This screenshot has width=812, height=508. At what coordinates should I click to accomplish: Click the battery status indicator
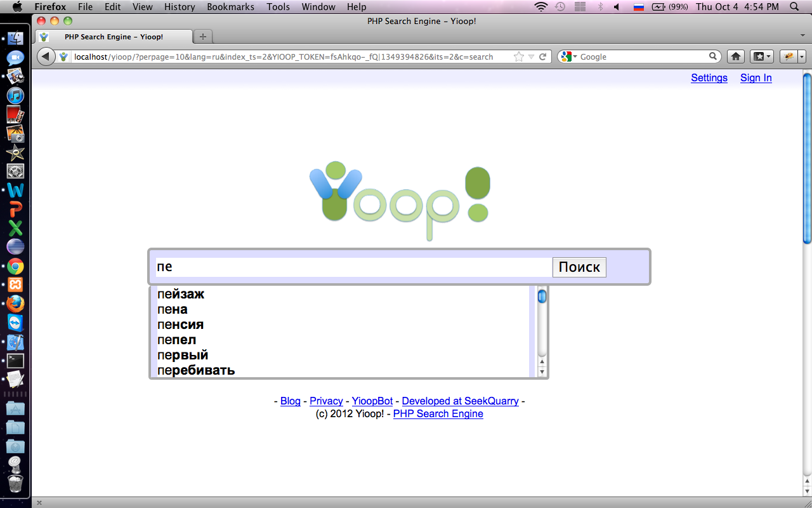tap(669, 7)
